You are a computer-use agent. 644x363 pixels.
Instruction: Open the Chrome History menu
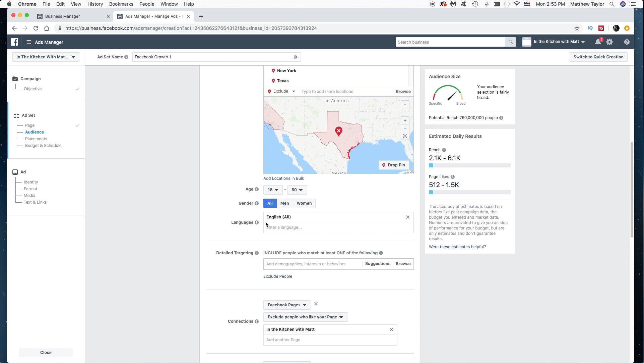coord(95,4)
